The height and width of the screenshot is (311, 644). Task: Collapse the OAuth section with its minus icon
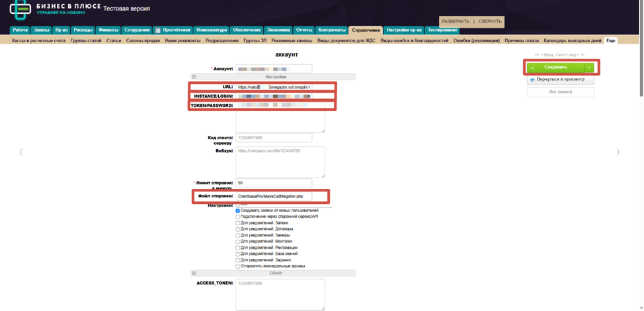pyautogui.click(x=194, y=273)
